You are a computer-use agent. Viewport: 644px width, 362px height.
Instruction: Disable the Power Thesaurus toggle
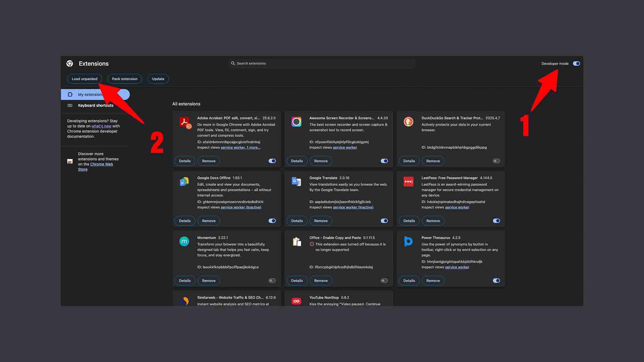tap(496, 281)
